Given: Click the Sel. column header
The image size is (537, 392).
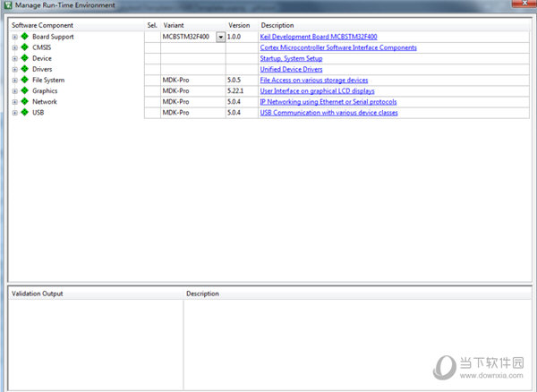Looking at the screenshot, I should click(152, 25).
